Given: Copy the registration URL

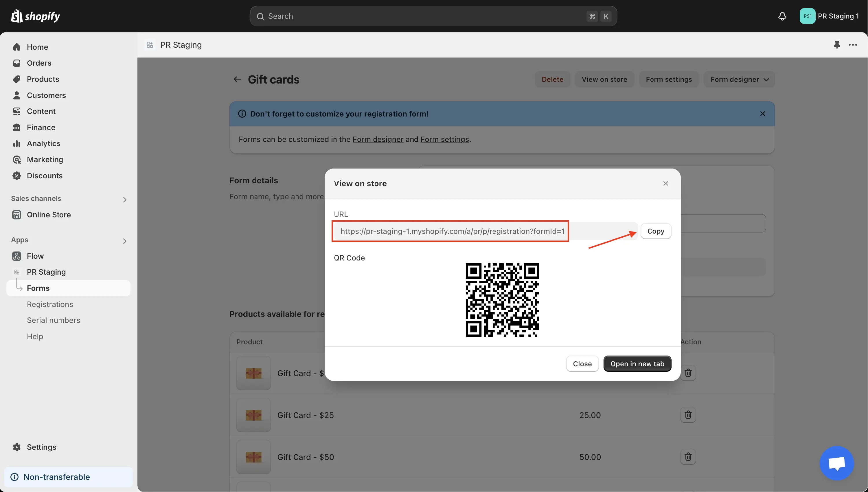Looking at the screenshot, I should [656, 231].
